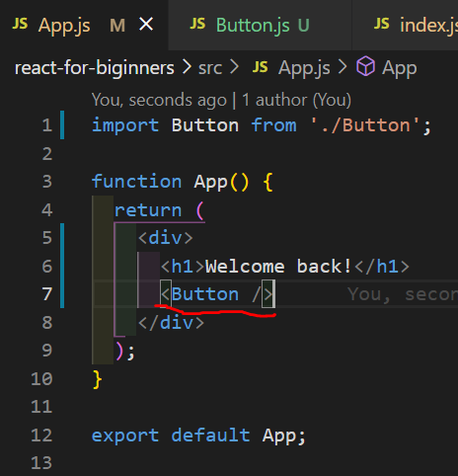Click the purple cube symbol icon

tap(365, 66)
